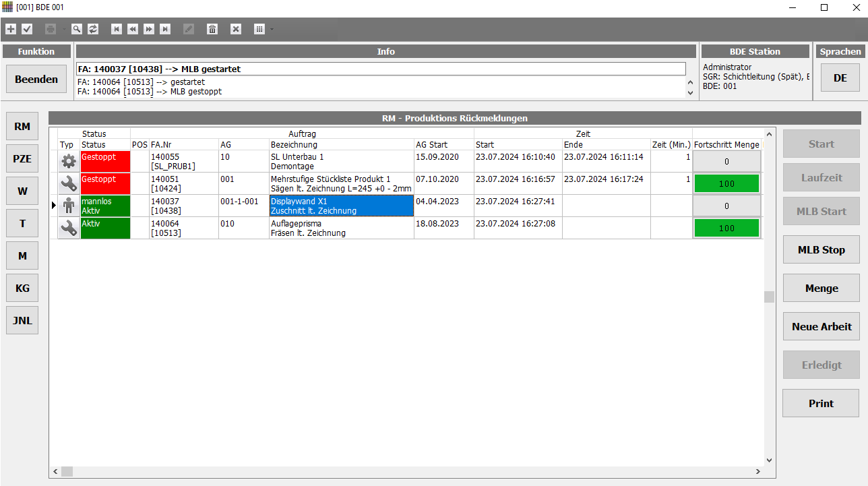Click the rewind (previous) toolbar icon
This screenshot has width=868, height=486.
(x=133, y=29)
